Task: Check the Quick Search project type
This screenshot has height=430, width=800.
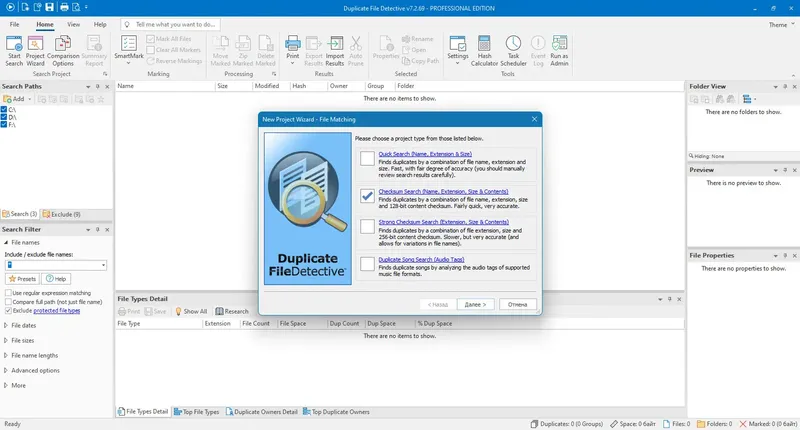Action: (367, 158)
